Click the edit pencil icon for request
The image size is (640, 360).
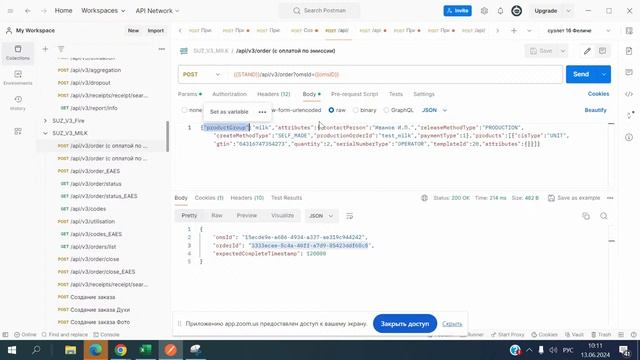tap(587, 51)
